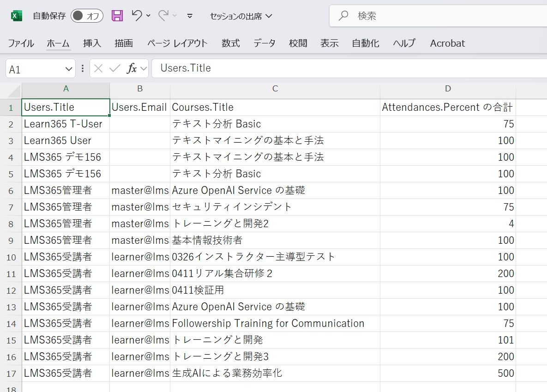Click the Undo icon

click(136, 15)
